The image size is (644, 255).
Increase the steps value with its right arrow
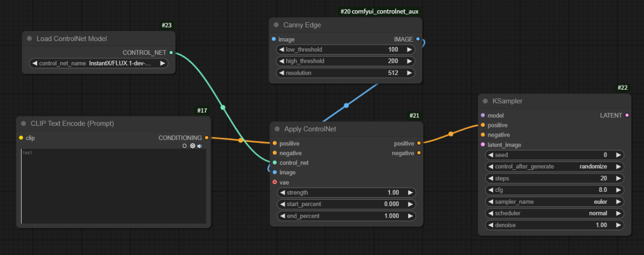pyautogui.click(x=619, y=178)
